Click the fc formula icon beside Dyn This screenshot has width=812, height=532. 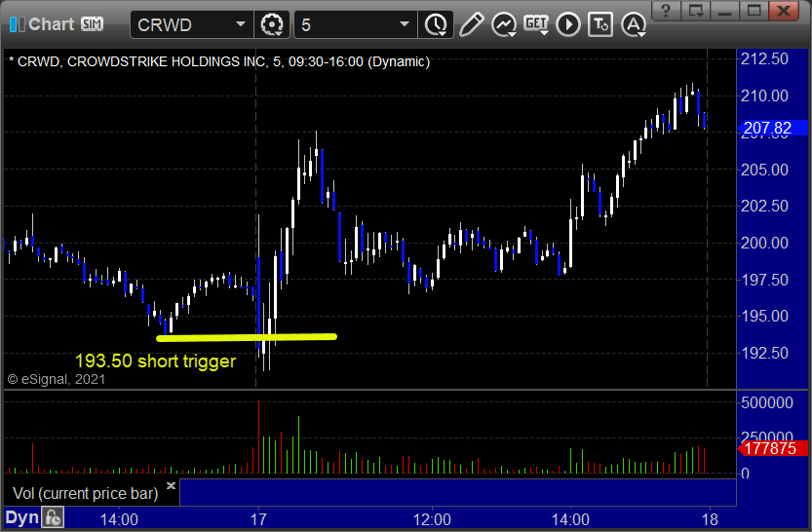(53, 517)
